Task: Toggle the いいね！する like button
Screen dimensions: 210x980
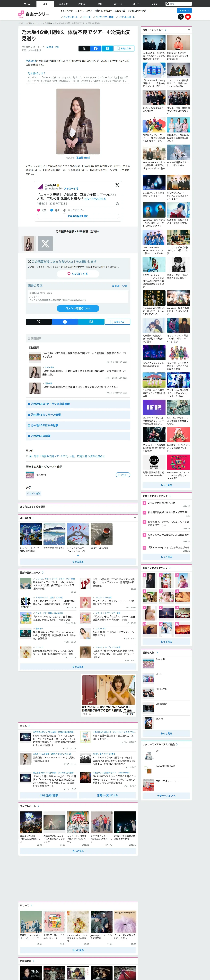Action: (78, 274)
